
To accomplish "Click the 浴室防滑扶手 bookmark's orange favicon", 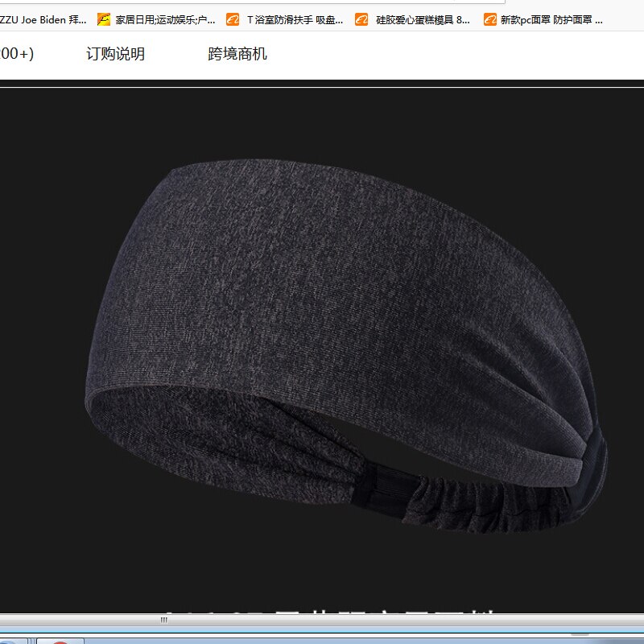I will 233,19.
